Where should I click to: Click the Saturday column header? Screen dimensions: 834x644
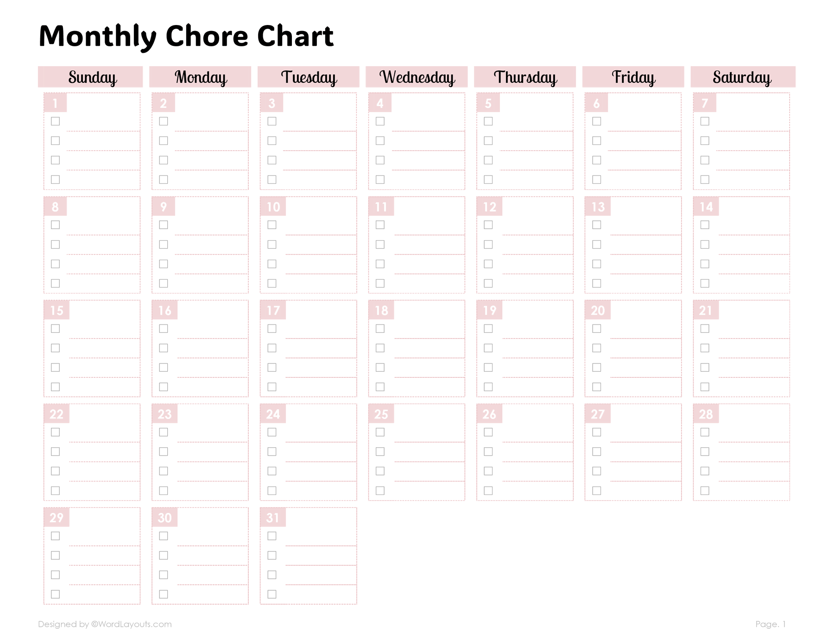point(743,77)
